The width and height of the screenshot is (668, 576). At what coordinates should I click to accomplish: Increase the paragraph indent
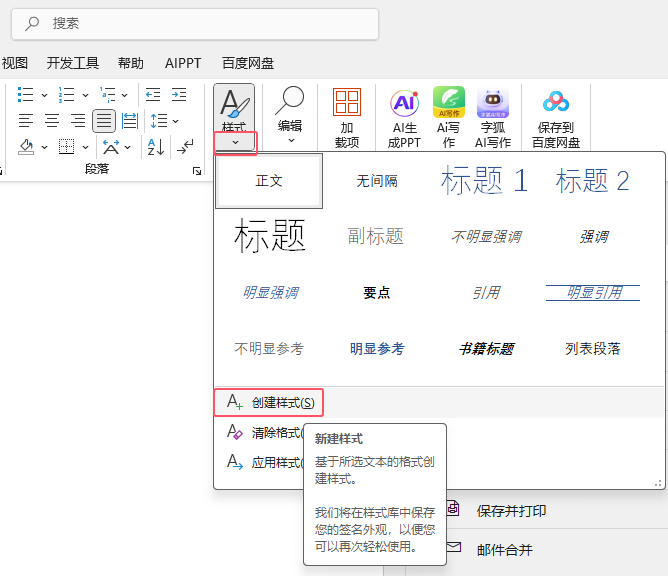click(x=179, y=95)
